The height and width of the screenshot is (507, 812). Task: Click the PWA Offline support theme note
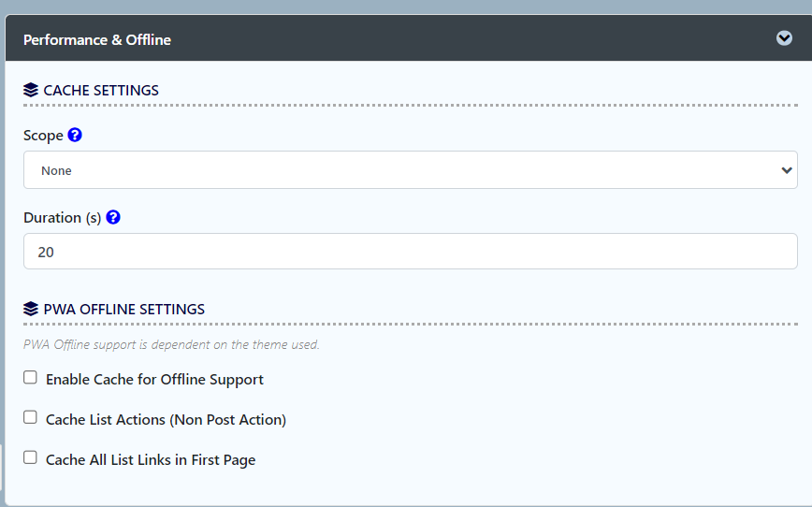pos(171,344)
